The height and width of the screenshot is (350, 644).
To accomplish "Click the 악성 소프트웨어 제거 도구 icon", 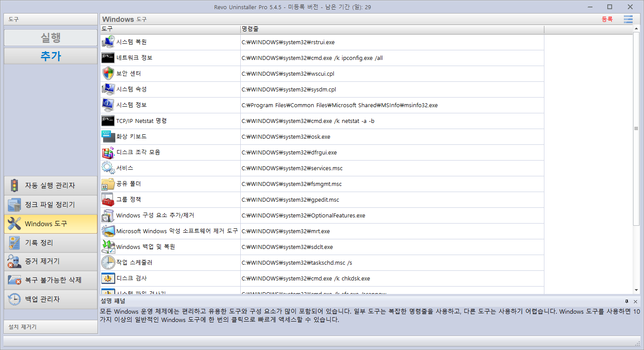I will point(108,231).
